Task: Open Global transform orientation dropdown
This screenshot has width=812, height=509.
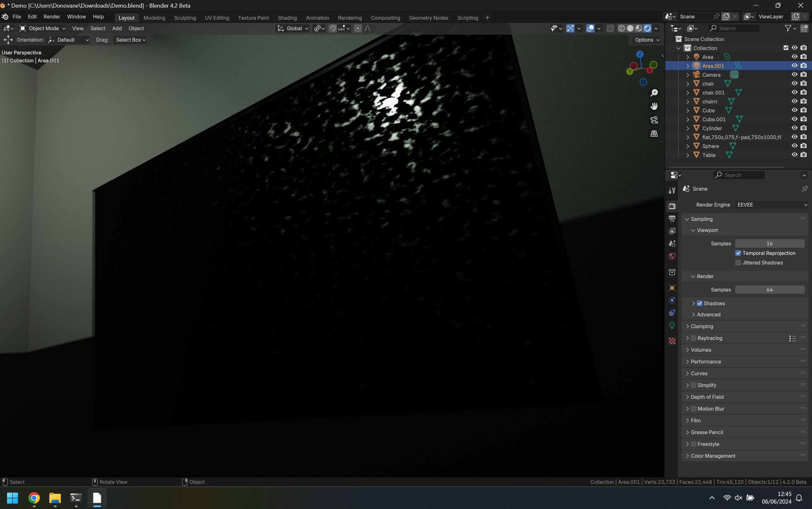Action: pos(293,29)
